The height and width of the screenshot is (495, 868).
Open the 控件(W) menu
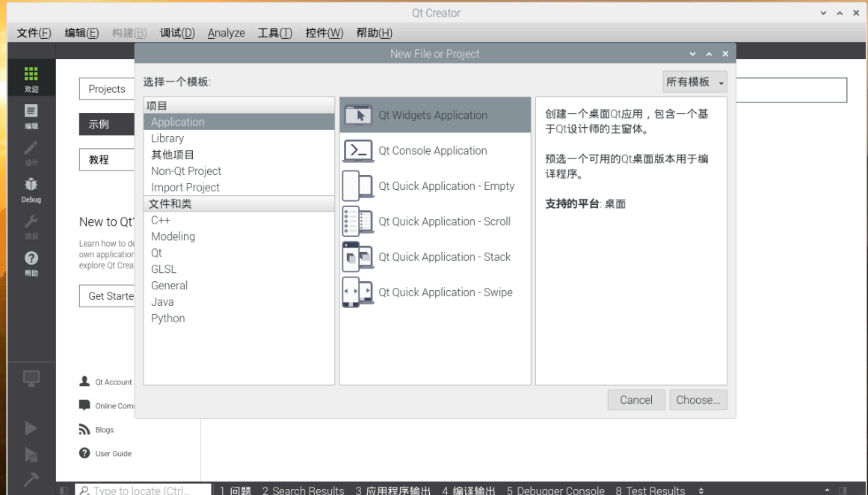pos(324,33)
